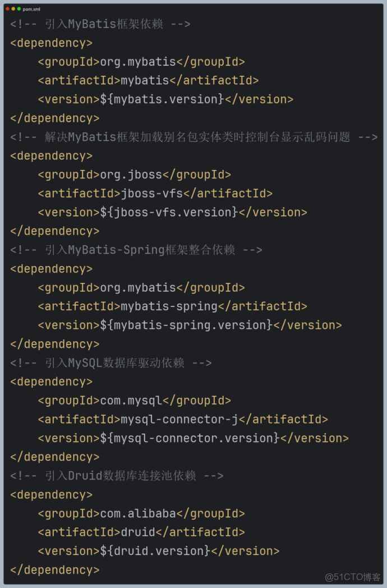Click the green maximize dot

19,9
